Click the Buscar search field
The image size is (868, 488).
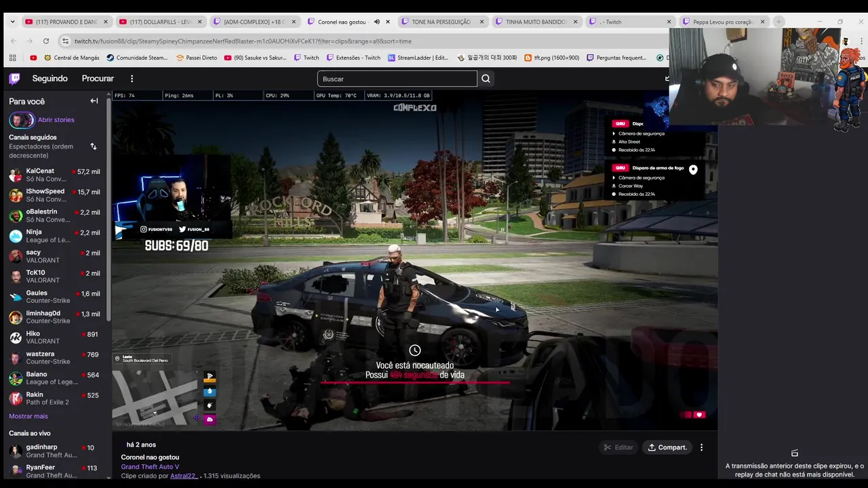point(397,79)
